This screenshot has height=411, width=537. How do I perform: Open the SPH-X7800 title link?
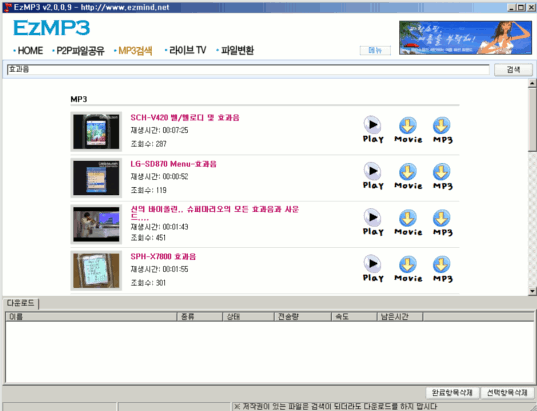pos(163,256)
